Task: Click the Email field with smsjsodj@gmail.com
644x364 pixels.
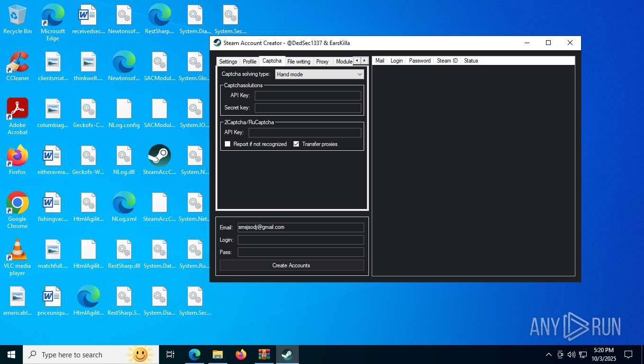Action: (301, 227)
